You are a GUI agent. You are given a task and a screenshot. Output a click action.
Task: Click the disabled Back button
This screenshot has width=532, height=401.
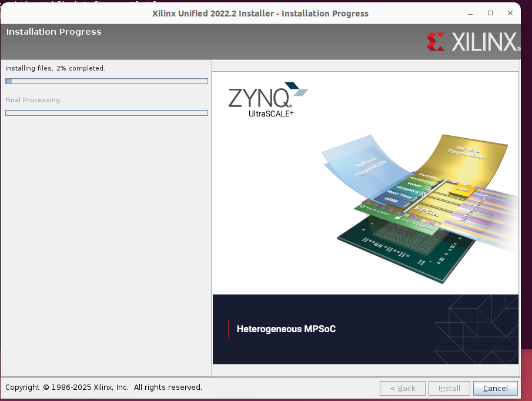pos(403,388)
